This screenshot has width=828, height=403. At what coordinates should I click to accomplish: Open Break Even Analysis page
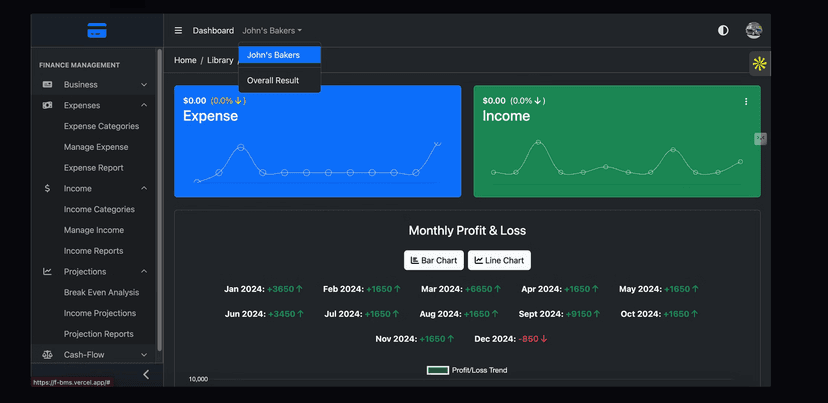click(101, 292)
